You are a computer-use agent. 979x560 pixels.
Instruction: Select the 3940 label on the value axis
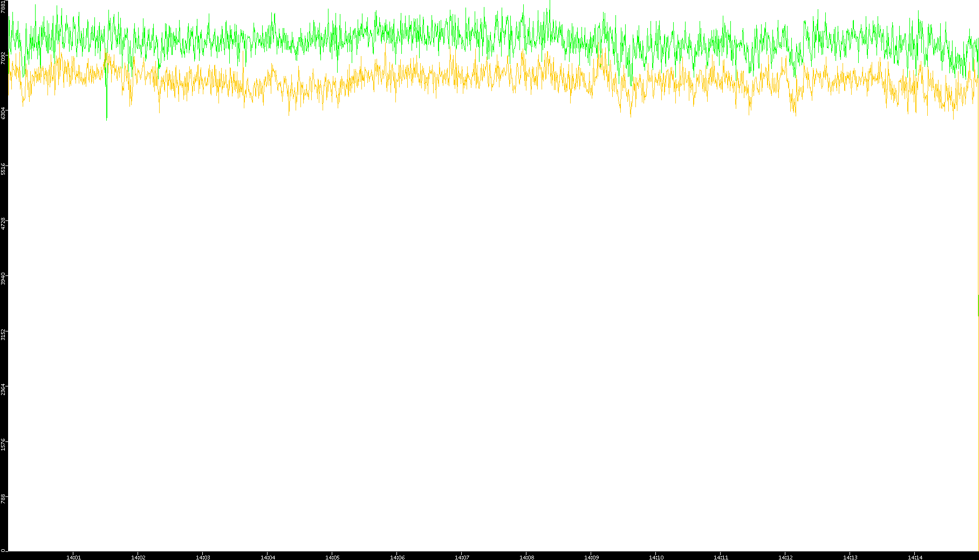(3, 279)
